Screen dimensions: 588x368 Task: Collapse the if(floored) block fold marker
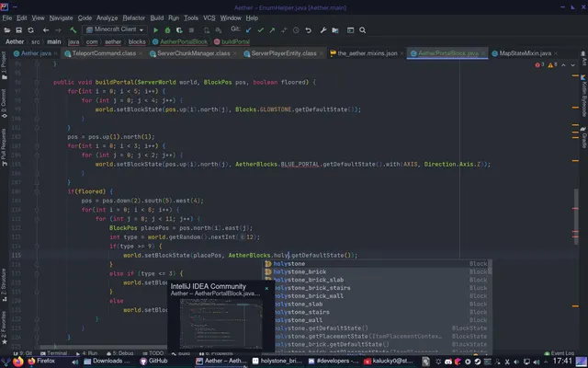click(x=37, y=191)
